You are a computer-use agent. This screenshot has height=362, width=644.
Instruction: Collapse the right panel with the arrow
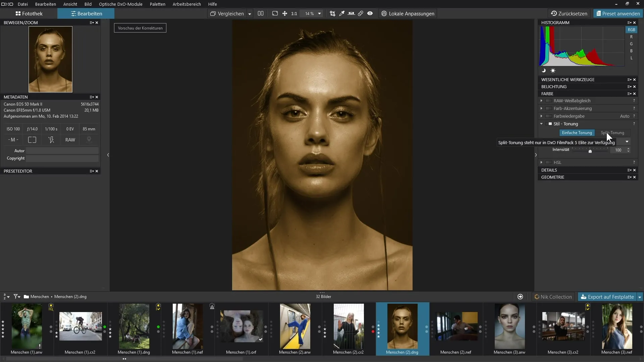[x=536, y=155]
